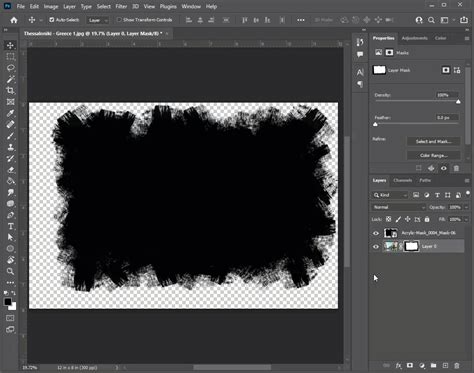Switch to the Adjustments tab
474x373 pixels.
(414, 38)
